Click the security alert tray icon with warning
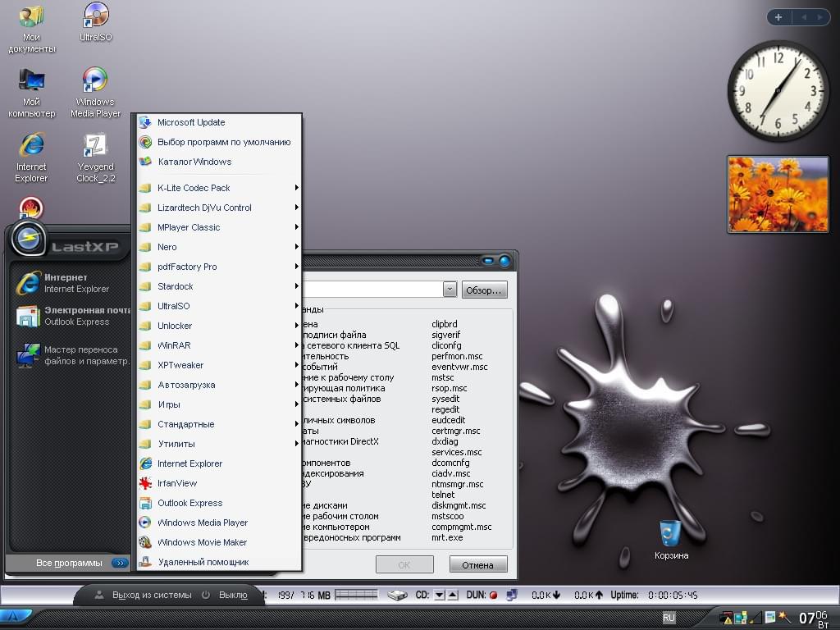Viewport: 840px width, 630px height. 726,618
